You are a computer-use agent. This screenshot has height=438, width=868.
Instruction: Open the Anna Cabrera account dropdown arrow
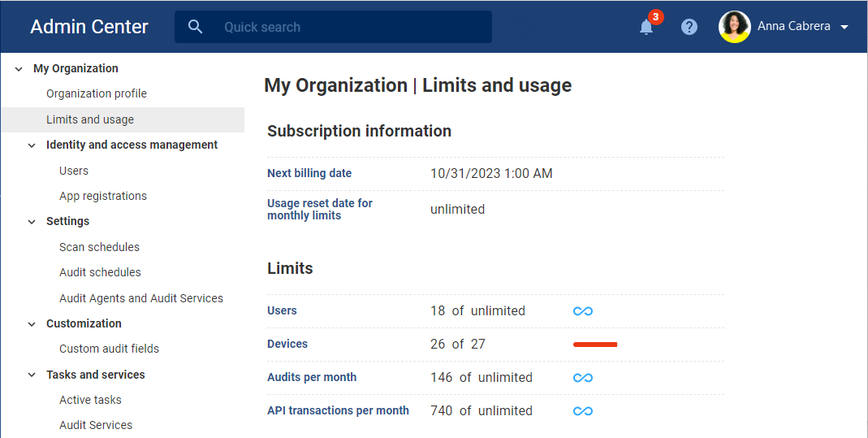[844, 27]
